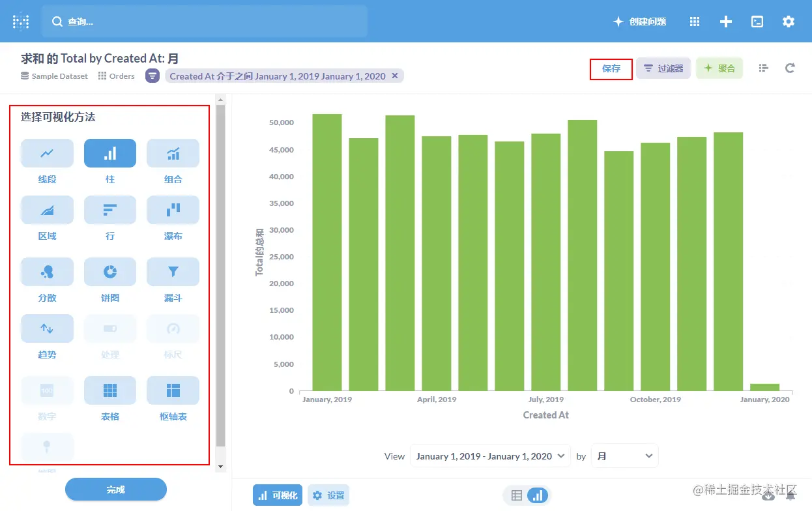The image size is (812, 511).
Task: Click the Metabase logo icon
Action: pyautogui.click(x=21, y=22)
